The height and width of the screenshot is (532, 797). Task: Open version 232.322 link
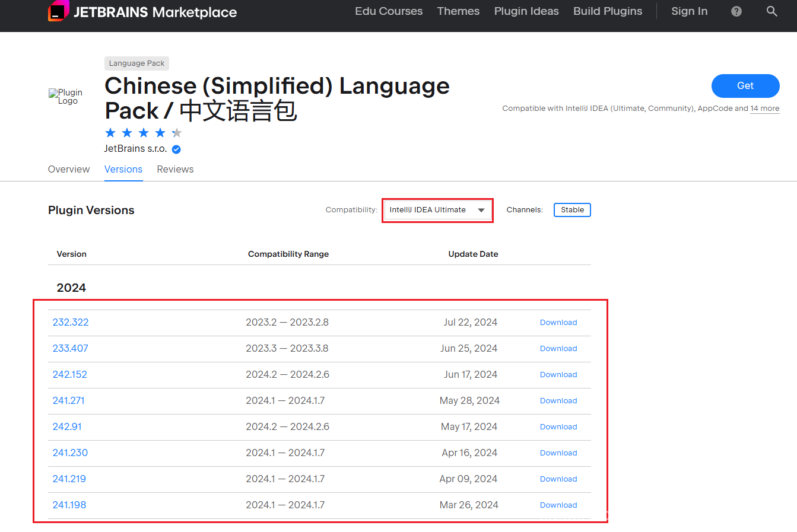pos(71,323)
